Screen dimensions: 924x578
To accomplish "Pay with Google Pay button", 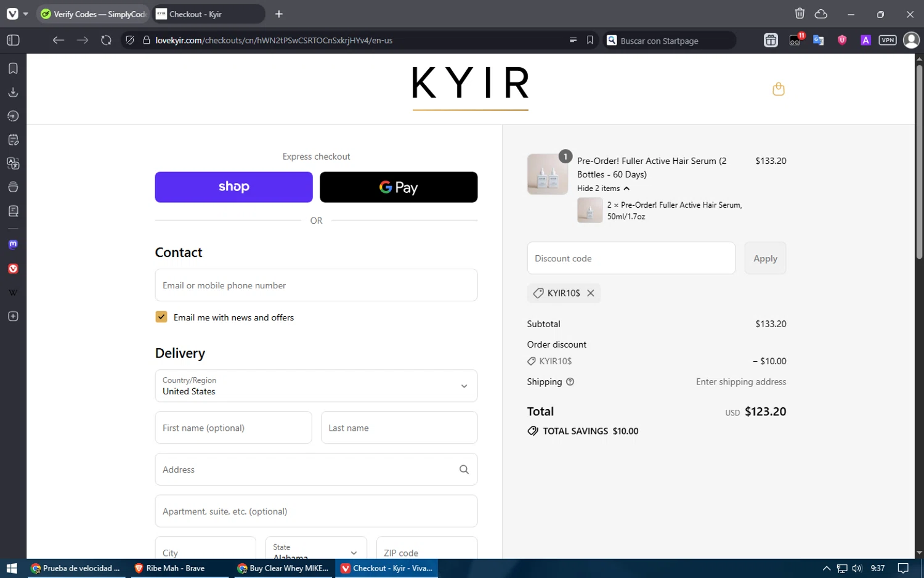I will coord(399,187).
